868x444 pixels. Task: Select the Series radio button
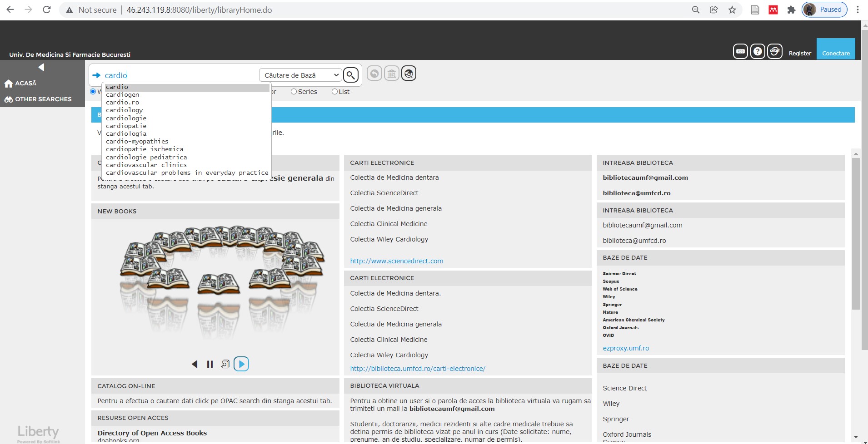pos(294,92)
